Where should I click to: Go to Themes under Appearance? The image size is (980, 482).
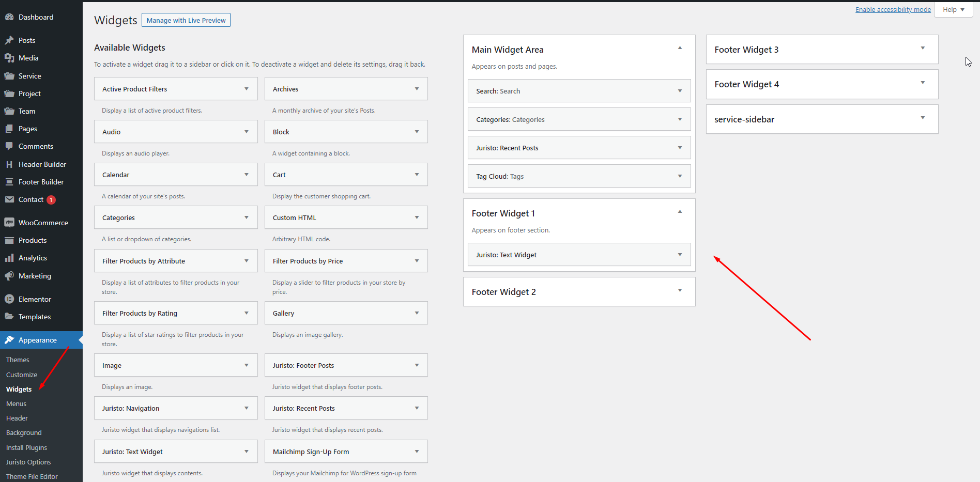tap(18, 360)
